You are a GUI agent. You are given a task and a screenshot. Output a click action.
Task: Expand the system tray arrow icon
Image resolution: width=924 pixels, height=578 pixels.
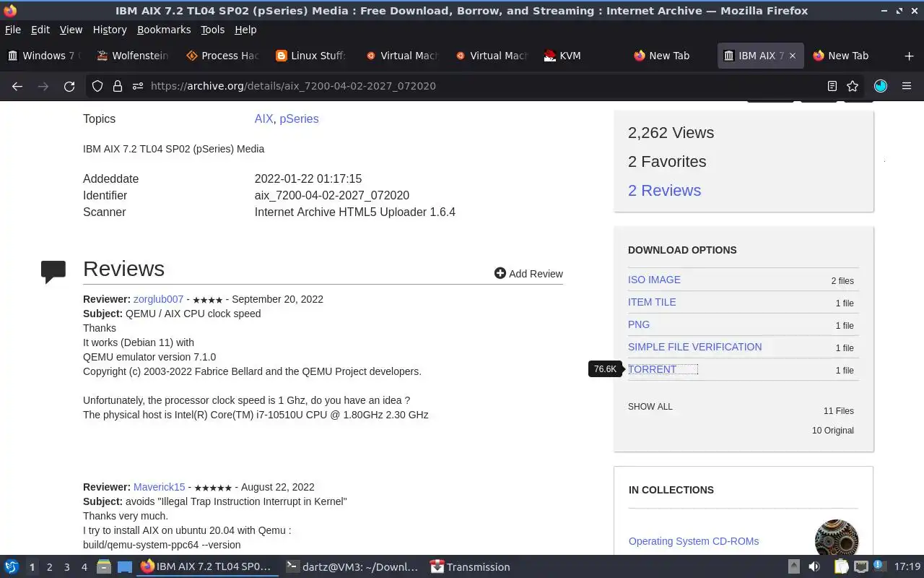tap(793, 567)
